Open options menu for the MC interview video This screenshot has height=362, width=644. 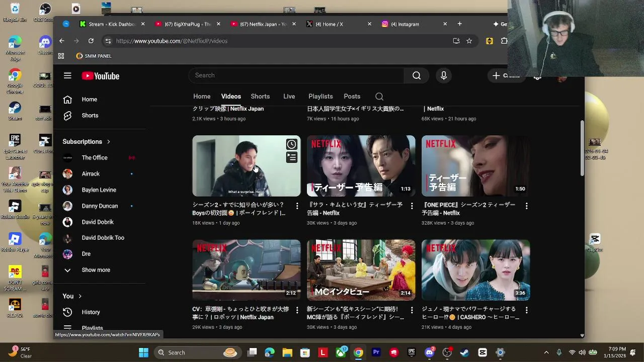(x=412, y=310)
